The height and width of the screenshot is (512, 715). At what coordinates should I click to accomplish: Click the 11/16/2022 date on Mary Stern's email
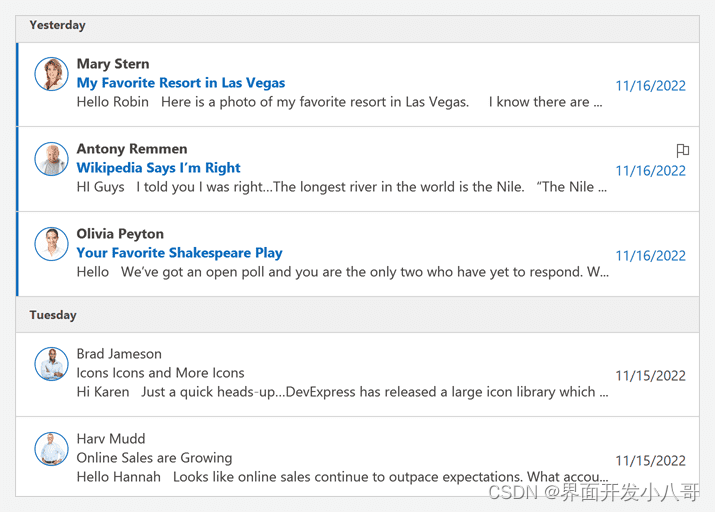pyautogui.click(x=650, y=86)
